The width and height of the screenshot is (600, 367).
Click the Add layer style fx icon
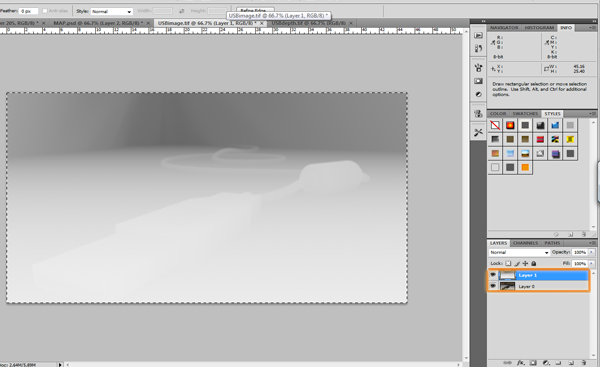[x=520, y=362]
